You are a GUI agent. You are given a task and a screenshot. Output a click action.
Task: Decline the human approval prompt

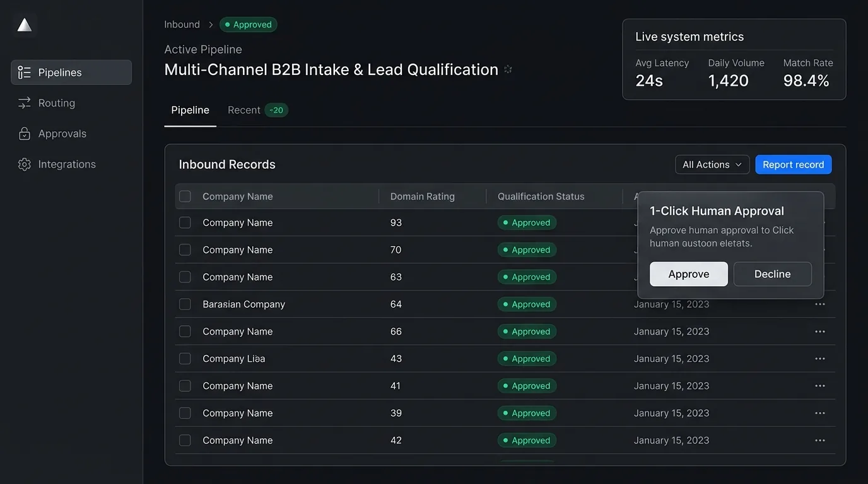click(x=772, y=274)
